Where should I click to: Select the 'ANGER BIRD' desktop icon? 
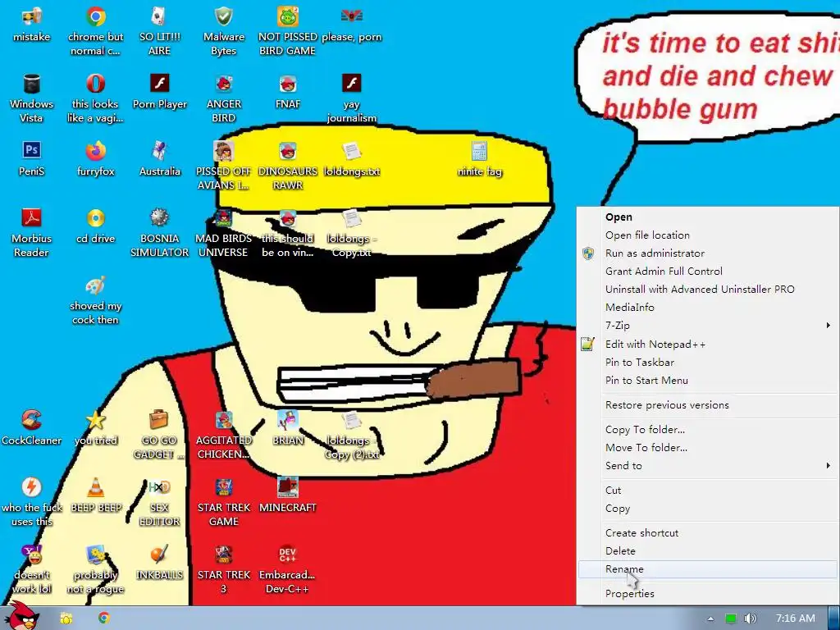click(x=223, y=98)
